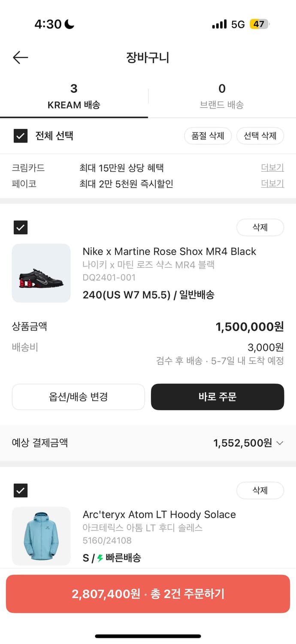Uncheck the Nike Shox MR4 item checkbox
Viewport: 296px width, 644px height.
click(x=21, y=228)
